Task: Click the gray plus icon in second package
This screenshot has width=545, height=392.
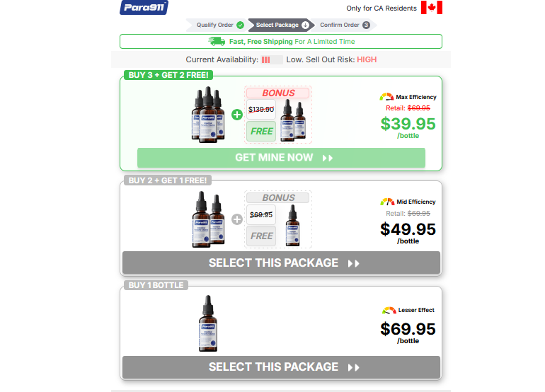Action: [237, 219]
